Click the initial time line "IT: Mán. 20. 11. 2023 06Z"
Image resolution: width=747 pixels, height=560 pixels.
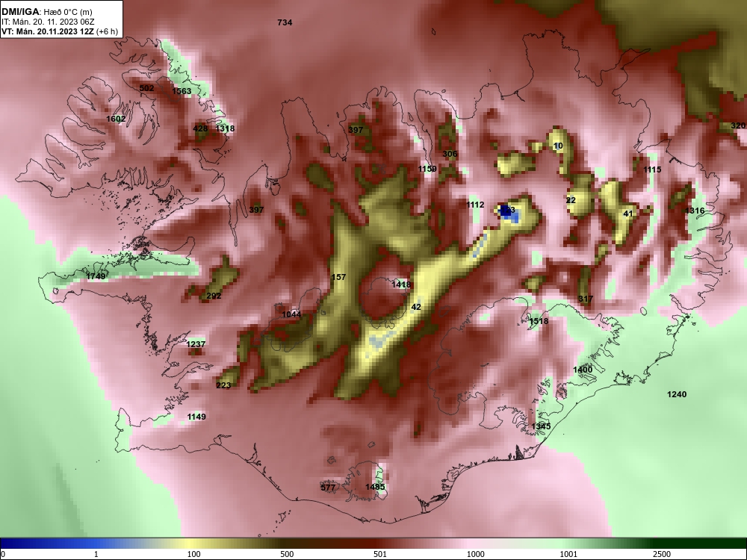[48, 22]
